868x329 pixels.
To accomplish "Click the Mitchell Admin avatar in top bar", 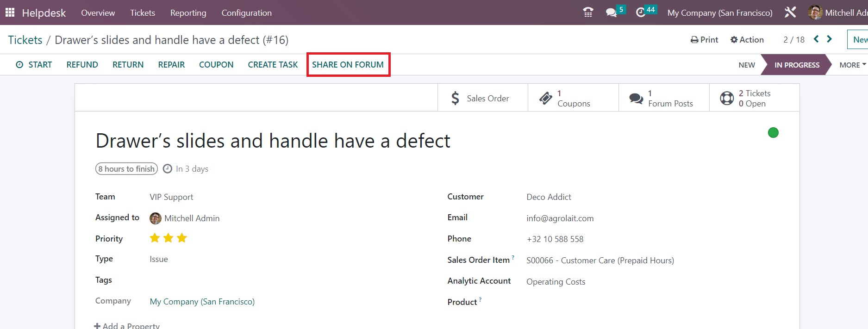I will (x=815, y=12).
